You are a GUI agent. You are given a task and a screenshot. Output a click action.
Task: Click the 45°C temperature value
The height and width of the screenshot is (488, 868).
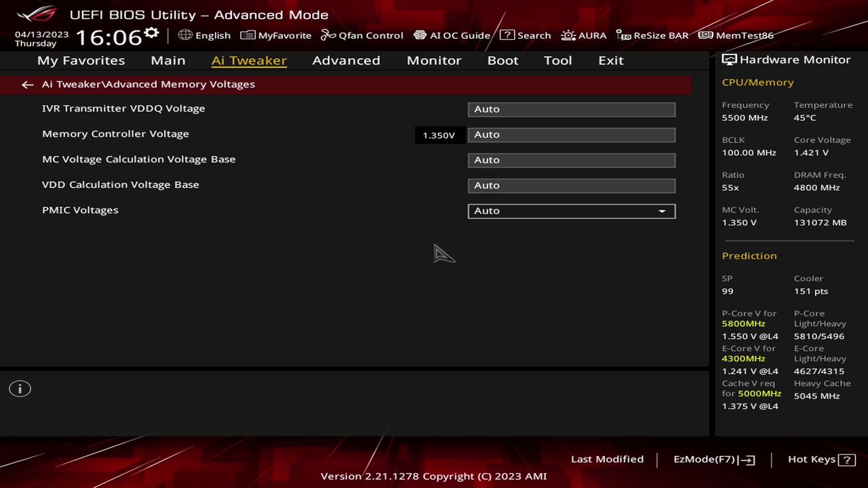click(x=805, y=118)
